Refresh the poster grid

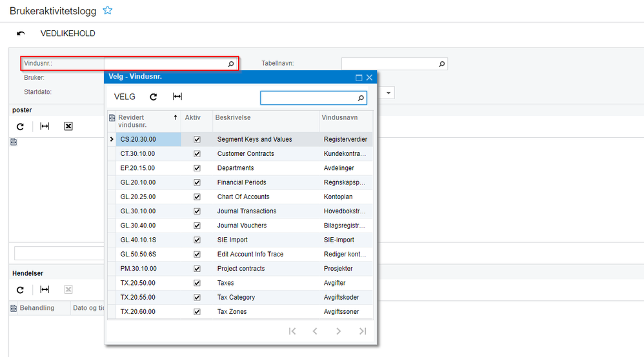point(20,126)
